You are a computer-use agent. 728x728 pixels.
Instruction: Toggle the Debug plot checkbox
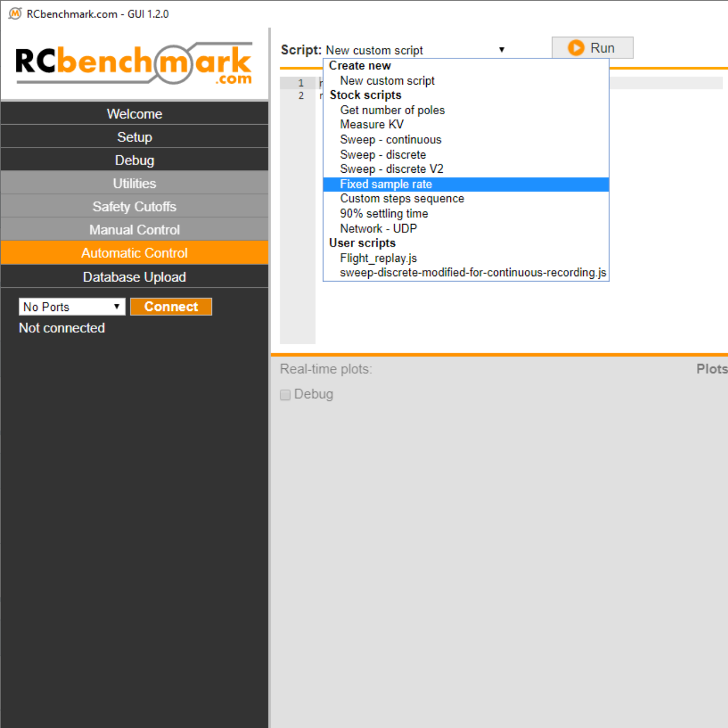285,395
